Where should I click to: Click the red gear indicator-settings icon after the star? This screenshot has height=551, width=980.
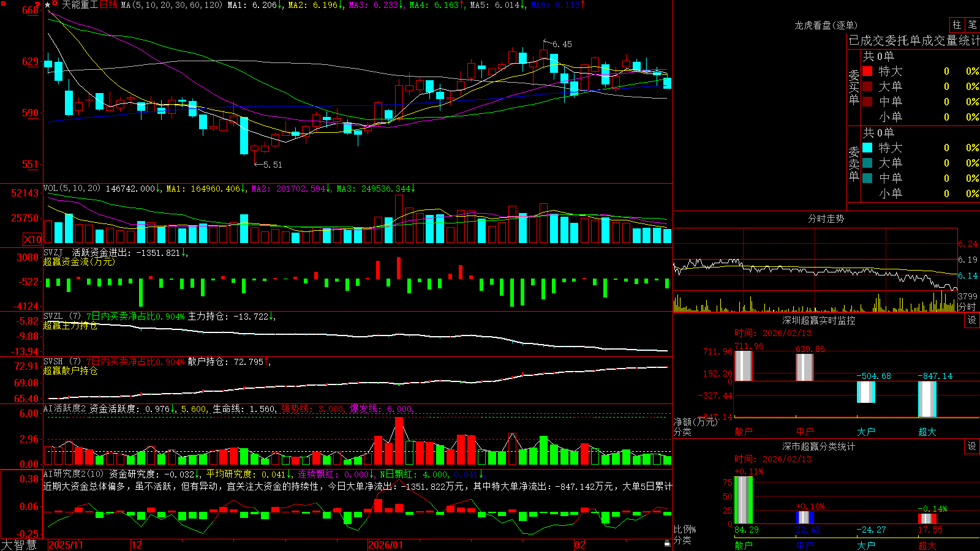[x=55, y=4]
